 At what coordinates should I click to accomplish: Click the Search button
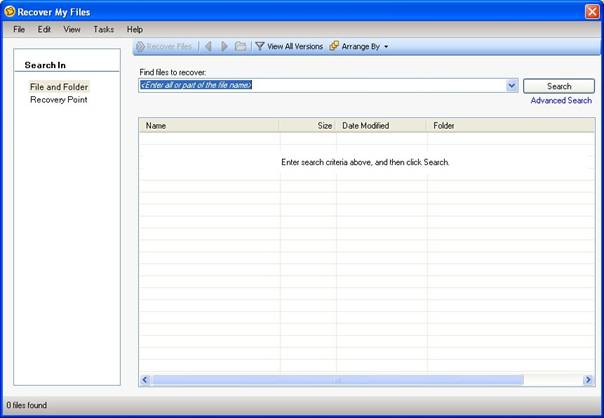pyautogui.click(x=559, y=86)
